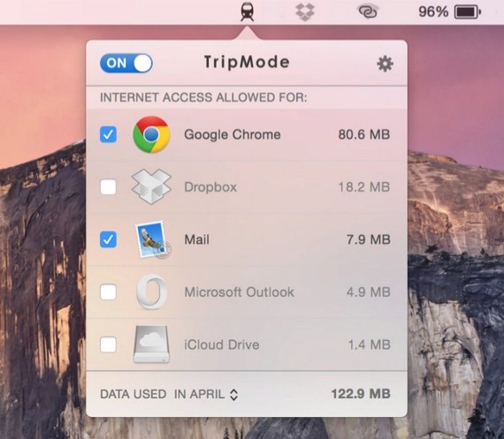
Task: Click the battery indicator icon
Action: pos(468,12)
